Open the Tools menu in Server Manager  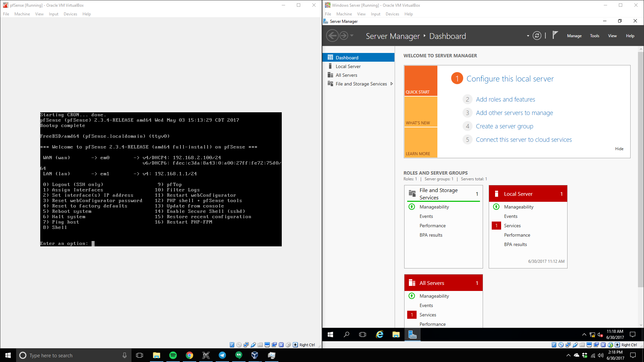(594, 36)
